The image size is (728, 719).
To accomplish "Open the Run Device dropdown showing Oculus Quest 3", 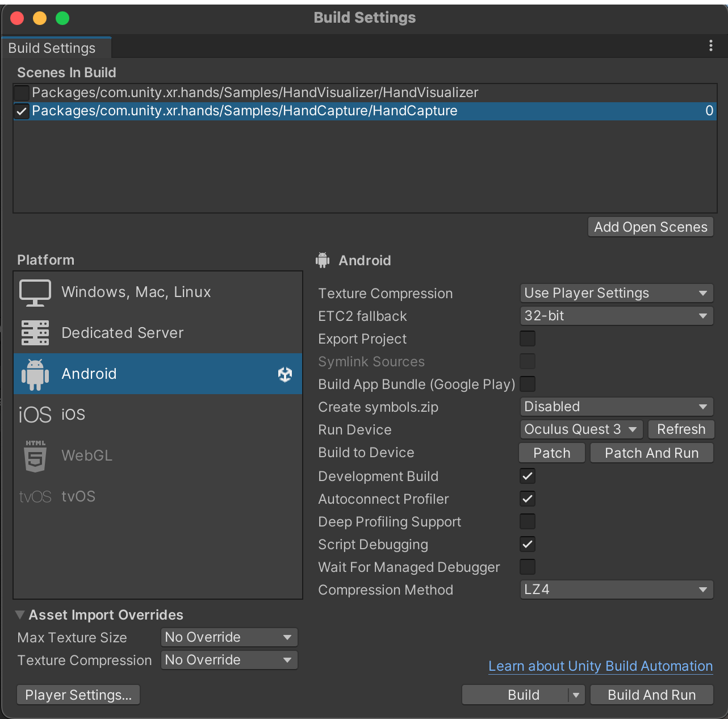I will coord(581,429).
